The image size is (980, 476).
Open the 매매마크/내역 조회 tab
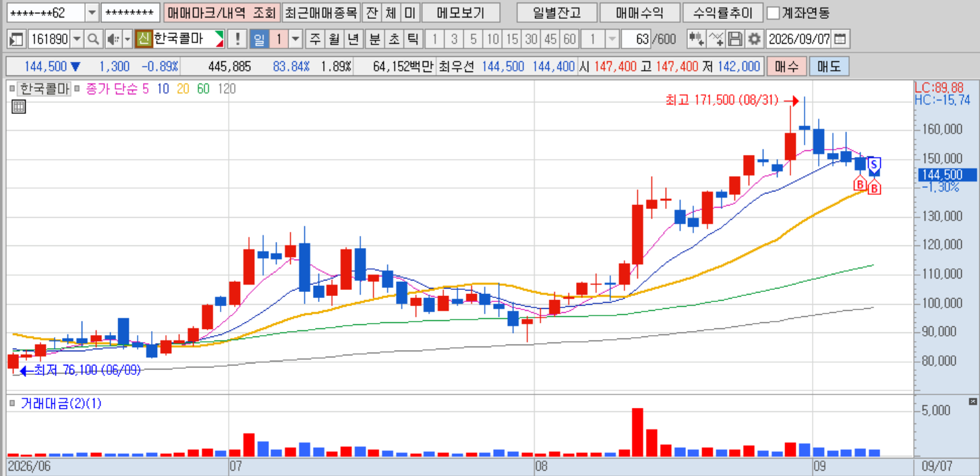221,13
